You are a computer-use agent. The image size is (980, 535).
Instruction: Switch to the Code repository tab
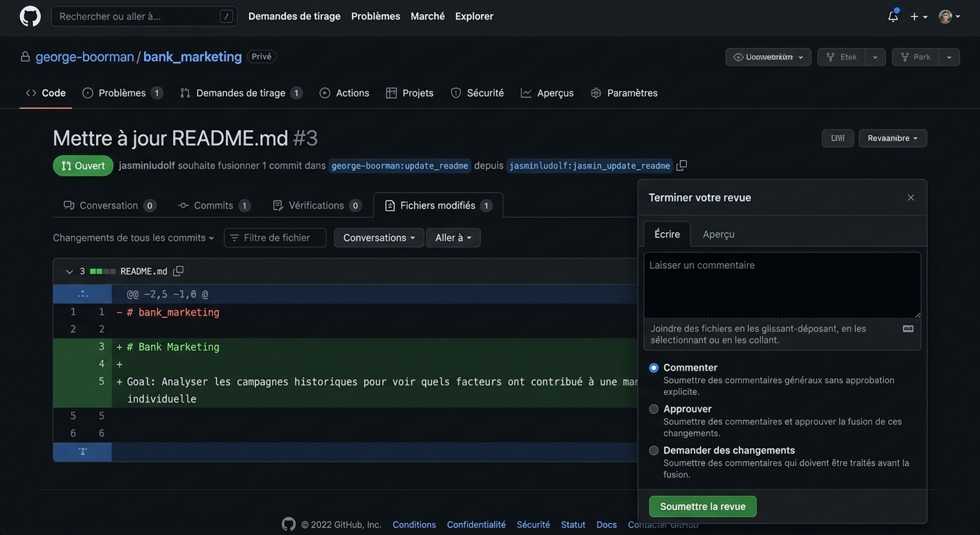(x=46, y=93)
